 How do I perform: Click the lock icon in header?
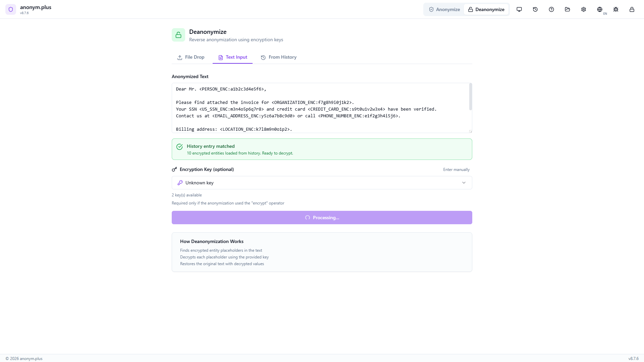click(632, 9)
